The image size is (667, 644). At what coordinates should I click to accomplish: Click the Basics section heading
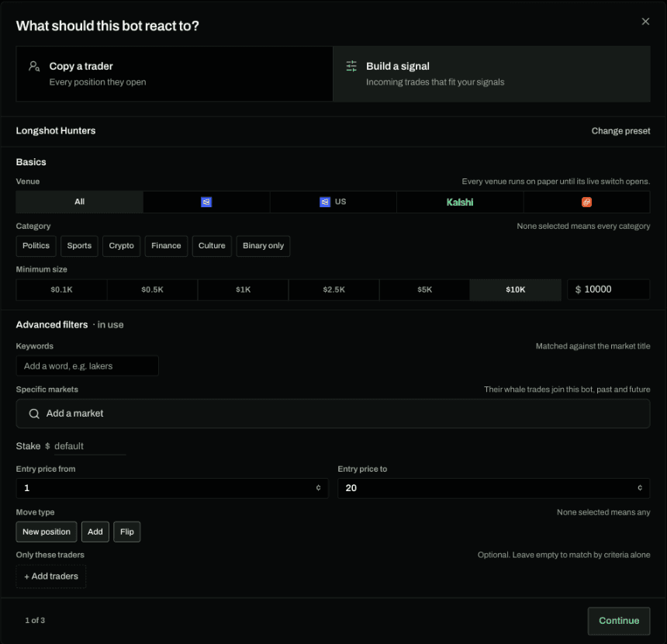(31, 162)
